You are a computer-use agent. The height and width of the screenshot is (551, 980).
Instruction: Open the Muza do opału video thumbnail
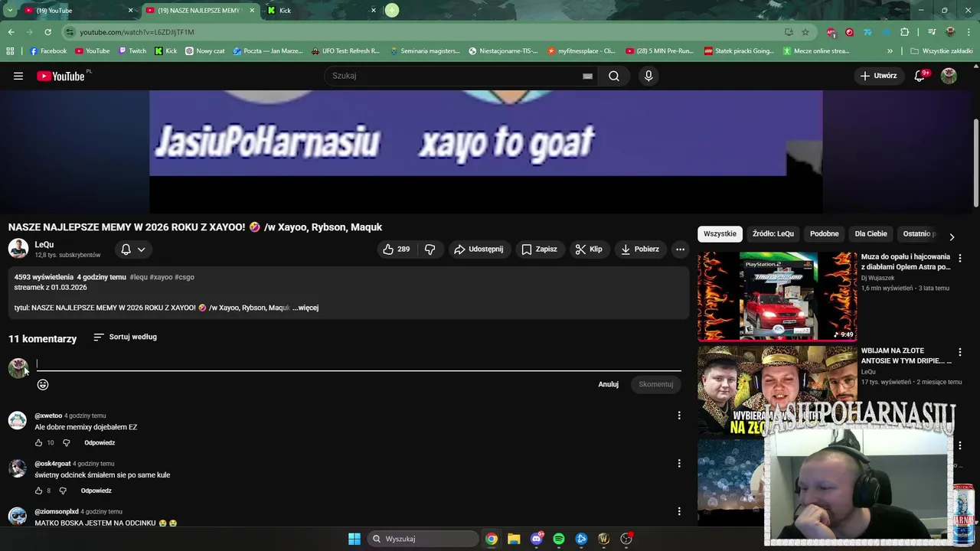point(777,296)
